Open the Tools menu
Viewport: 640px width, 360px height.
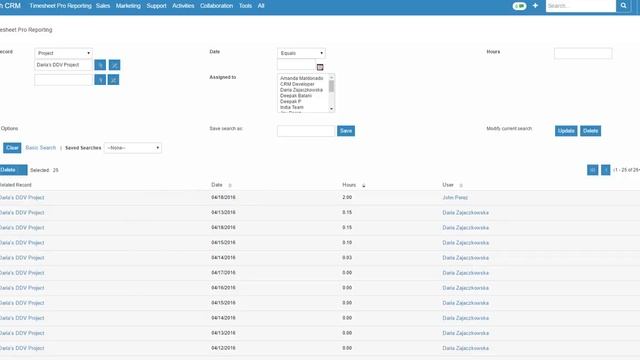click(x=245, y=6)
